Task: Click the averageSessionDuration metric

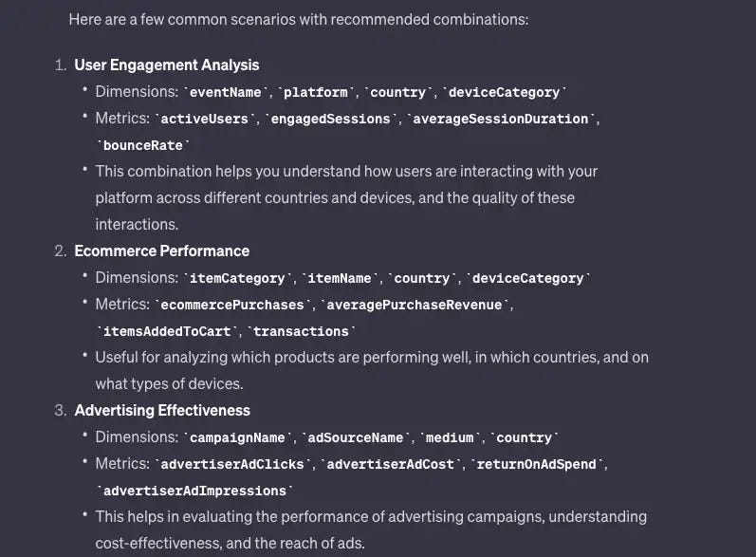Action: pyautogui.click(x=501, y=119)
